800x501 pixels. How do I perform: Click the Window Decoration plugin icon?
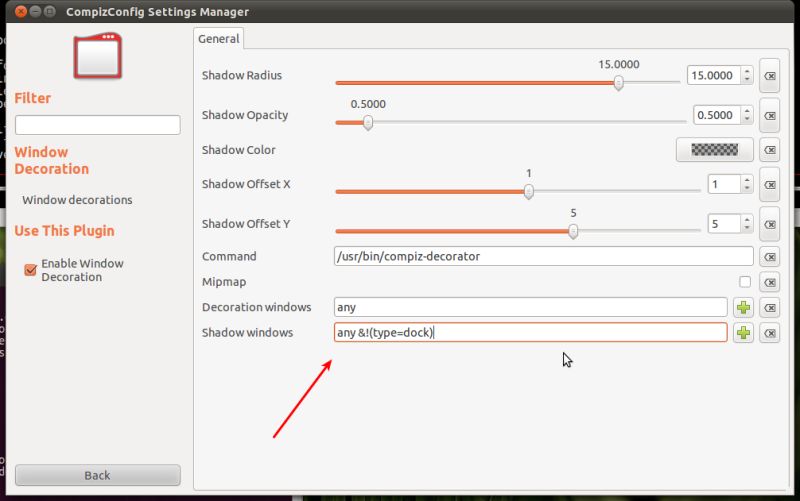[x=97, y=56]
